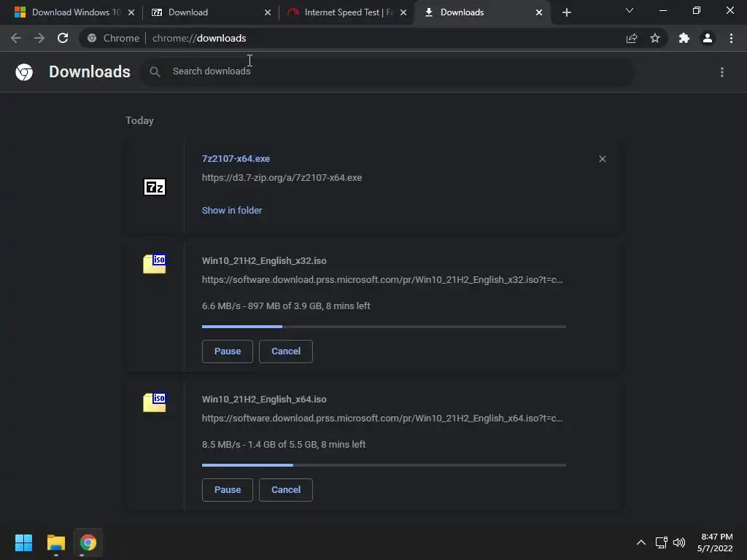
Task: Open the tab search chevron
Action: 630,10
